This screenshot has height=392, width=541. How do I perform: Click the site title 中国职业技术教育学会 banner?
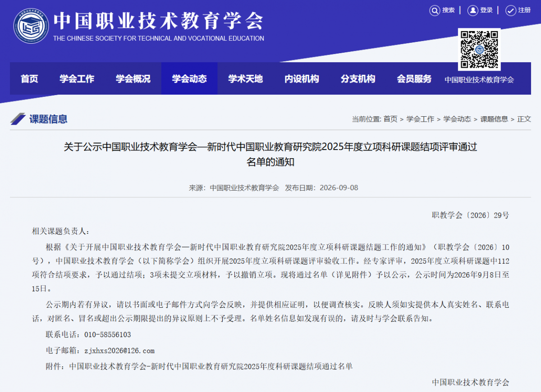click(x=158, y=20)
